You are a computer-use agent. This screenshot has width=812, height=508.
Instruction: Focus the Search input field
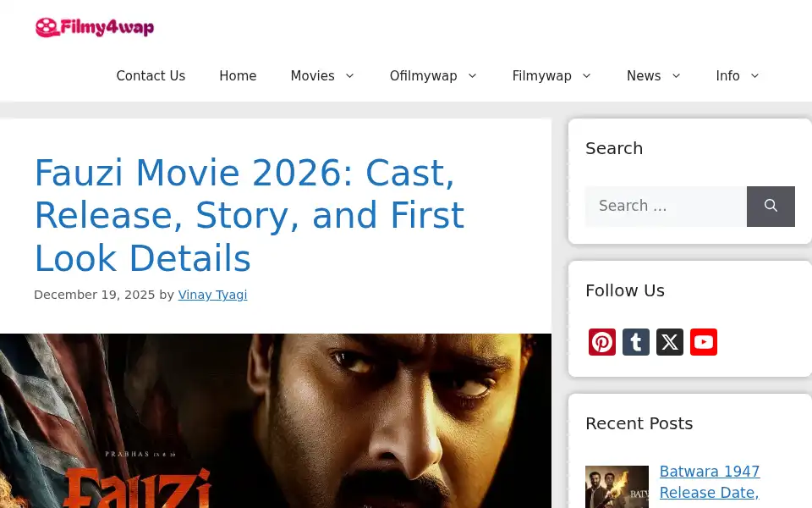(666, 207)
